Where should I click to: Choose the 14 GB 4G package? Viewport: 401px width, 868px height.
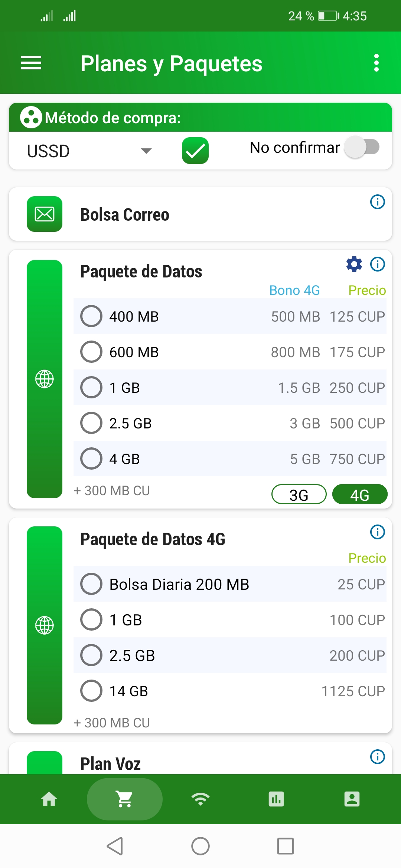point(91,691)
